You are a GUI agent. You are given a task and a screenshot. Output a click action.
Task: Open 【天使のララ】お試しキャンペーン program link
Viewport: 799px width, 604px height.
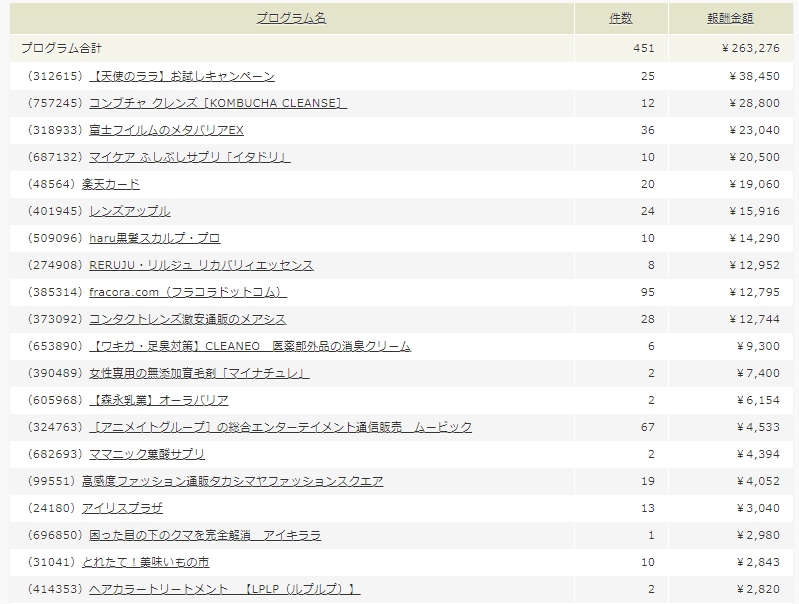point(182,76)
